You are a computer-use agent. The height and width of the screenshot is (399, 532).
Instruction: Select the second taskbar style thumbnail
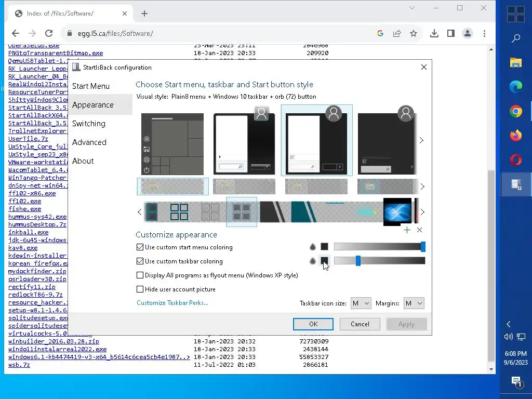244,187
